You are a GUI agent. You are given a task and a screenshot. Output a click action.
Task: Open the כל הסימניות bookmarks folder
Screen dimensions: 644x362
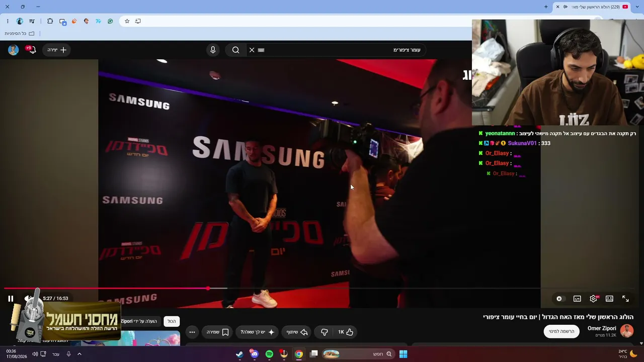pos(20,34)
